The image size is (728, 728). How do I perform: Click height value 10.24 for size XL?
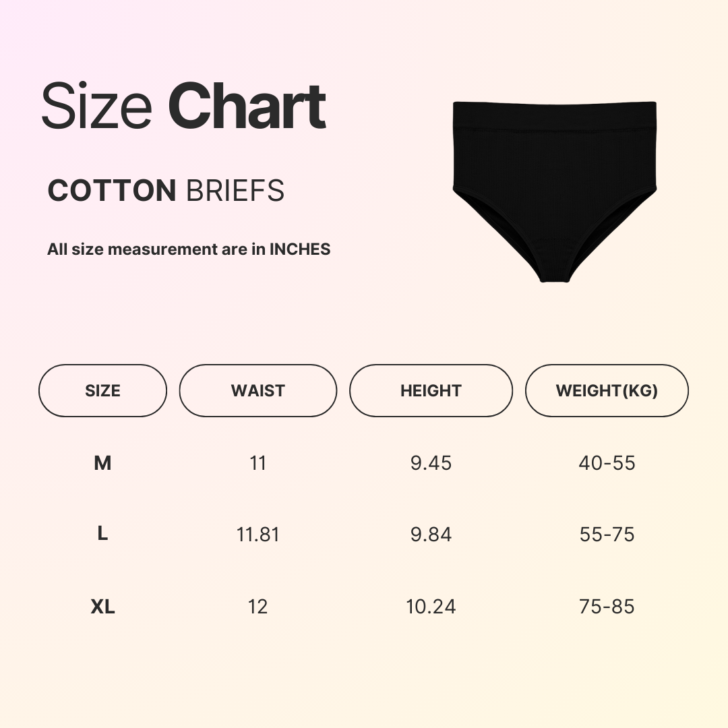click(x=431, y=607)
